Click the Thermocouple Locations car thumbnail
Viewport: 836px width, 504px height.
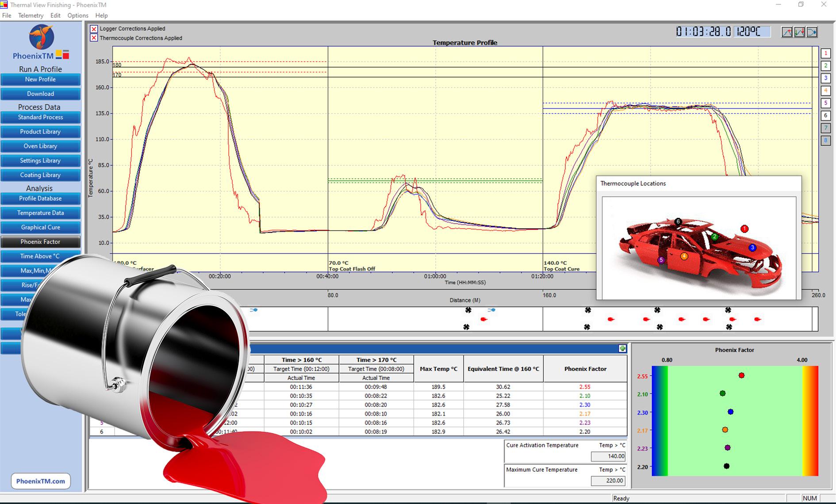[699, 248]
